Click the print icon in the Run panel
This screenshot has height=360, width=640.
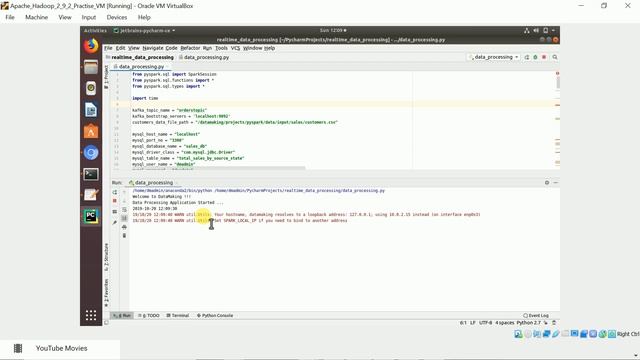[124, 227]
